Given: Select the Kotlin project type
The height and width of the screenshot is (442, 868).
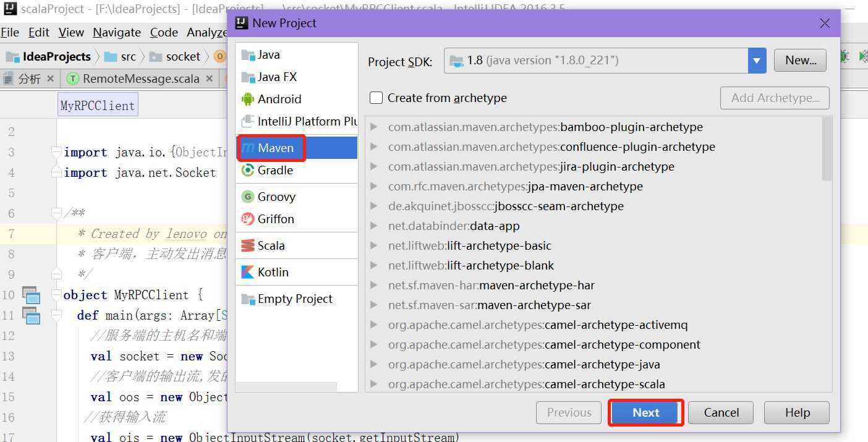Looking at the screenshot, I should coord(297,272).
